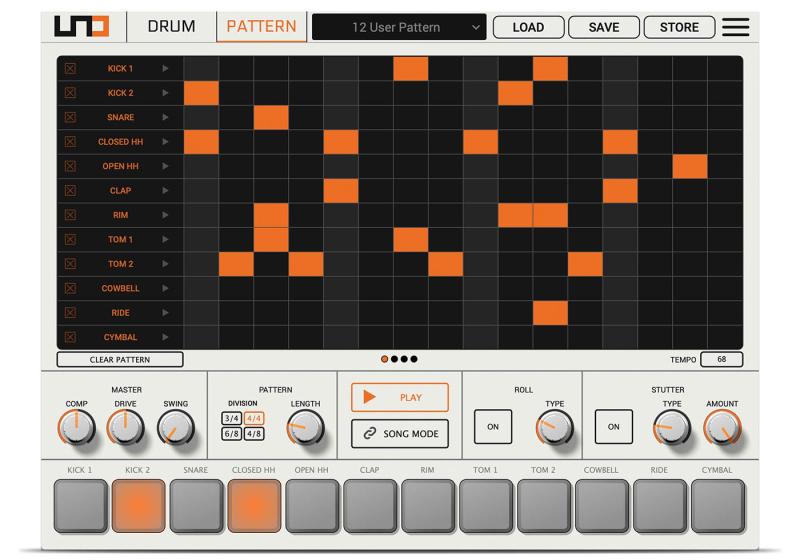Enable the Roll ON switch
Viewport: 800px width, 560px height.
click(493, 426)
